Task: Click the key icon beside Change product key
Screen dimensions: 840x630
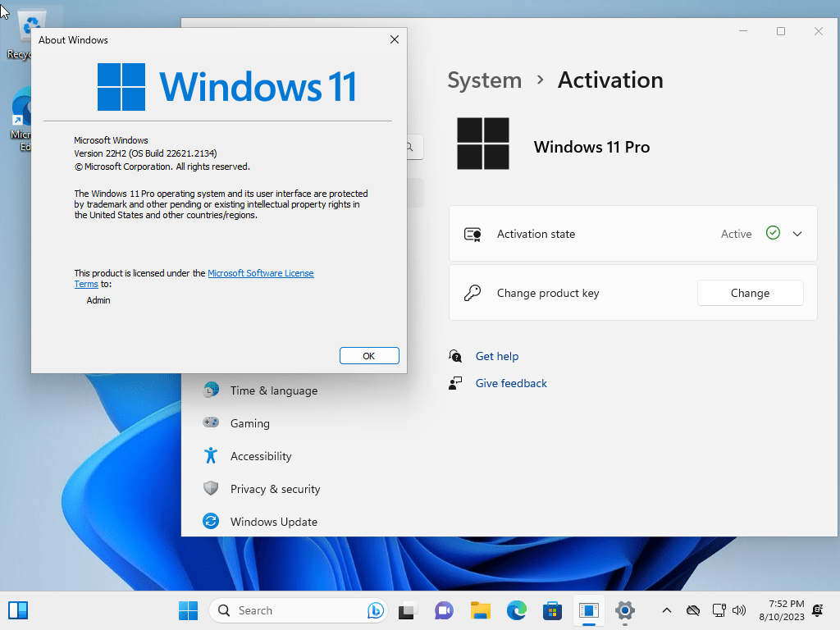Action: point(472,293)
